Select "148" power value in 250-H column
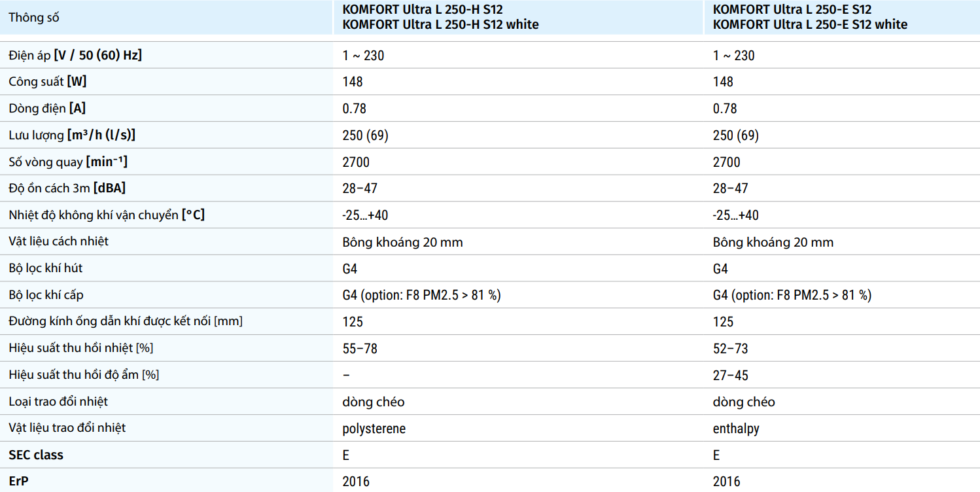This screenshot has width=980, height=492. click(353, 82)
